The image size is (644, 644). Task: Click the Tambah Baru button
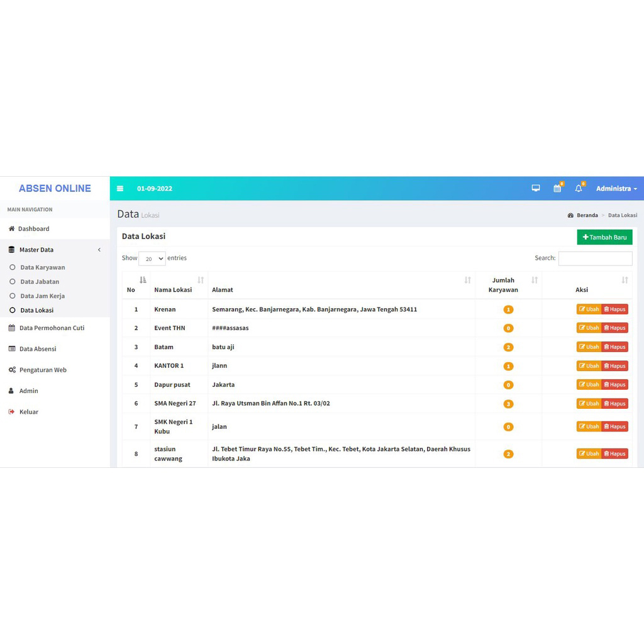(604, 237)
